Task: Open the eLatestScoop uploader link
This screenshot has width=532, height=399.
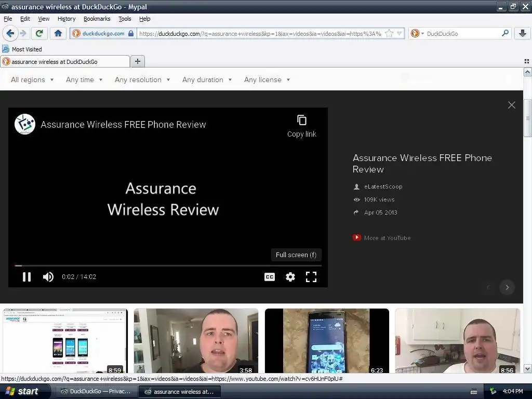Action: click(383, 187)
